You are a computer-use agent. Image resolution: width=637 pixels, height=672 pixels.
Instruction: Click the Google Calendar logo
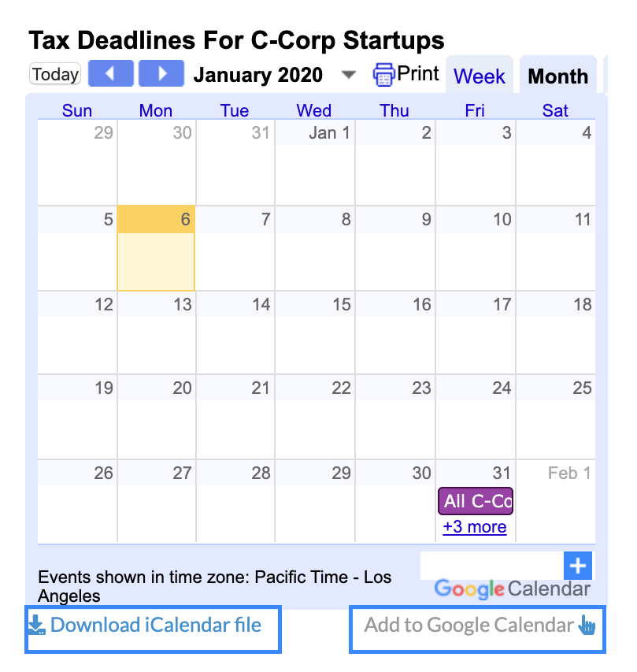coord(513,588)
